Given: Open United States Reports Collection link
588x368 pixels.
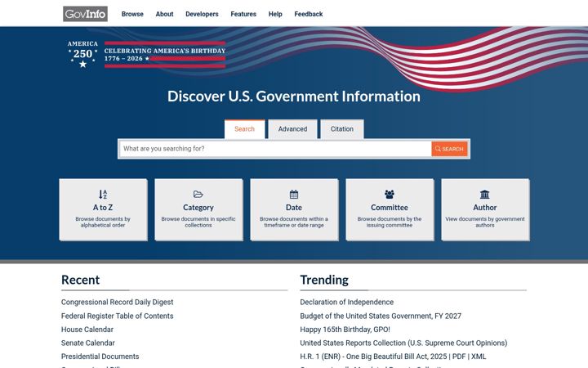Looking at the screenshot, I should tap(403, 343).
